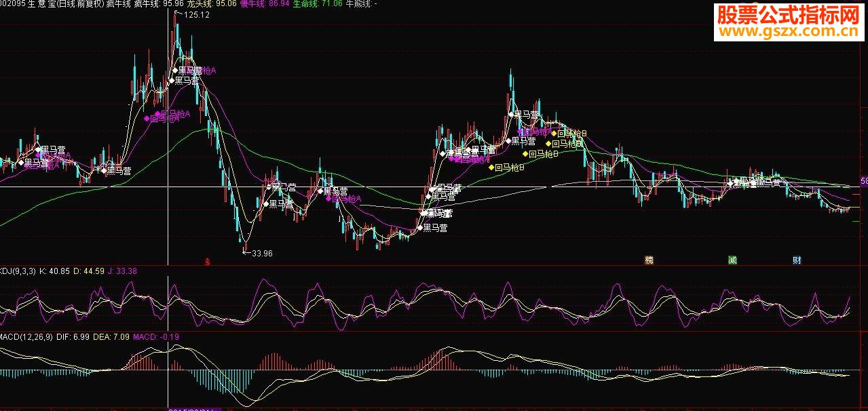Image resolution: width=868 pixels, height=411 pixels.
Task: Select the 125.12 high price label
Action: 196,15
